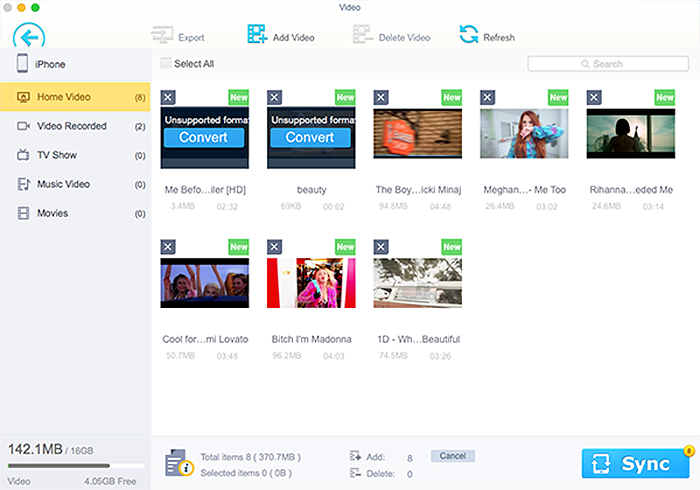The image size is (700, 490).
Task: Open the Movies category
Action: pos(75,213)
